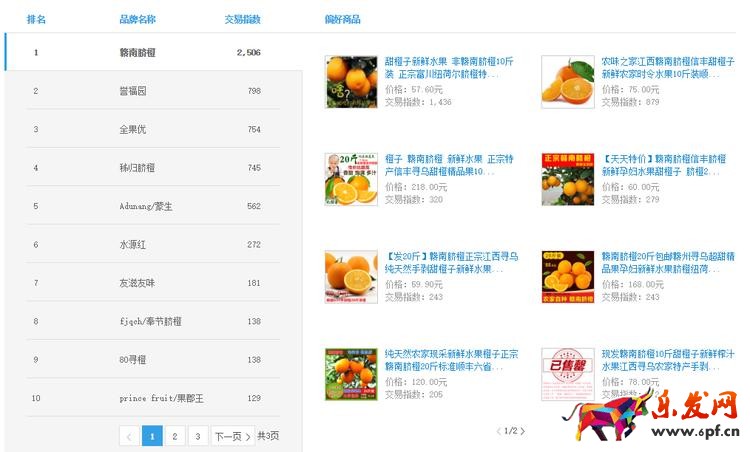Open the 纯天然农家现采 product title link

452,360
